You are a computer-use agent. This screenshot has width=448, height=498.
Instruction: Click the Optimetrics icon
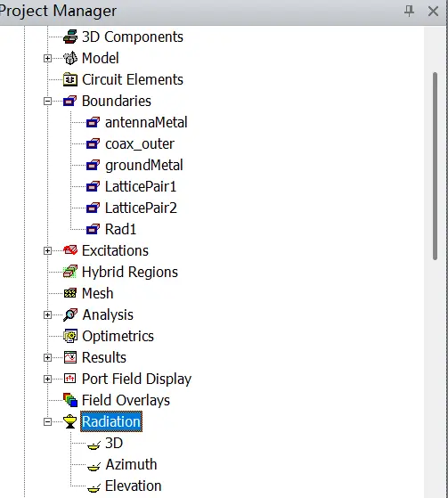click(x=70, y=336)
